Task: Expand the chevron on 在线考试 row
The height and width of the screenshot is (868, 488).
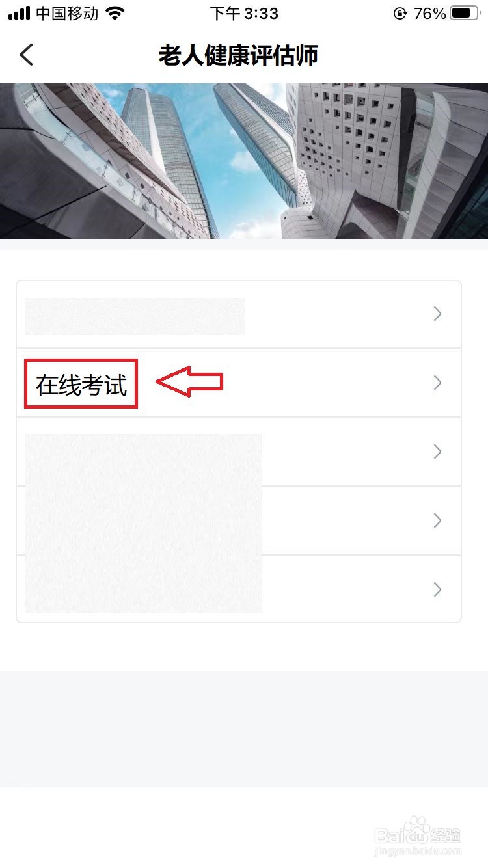Action: (x=437, y=383)
